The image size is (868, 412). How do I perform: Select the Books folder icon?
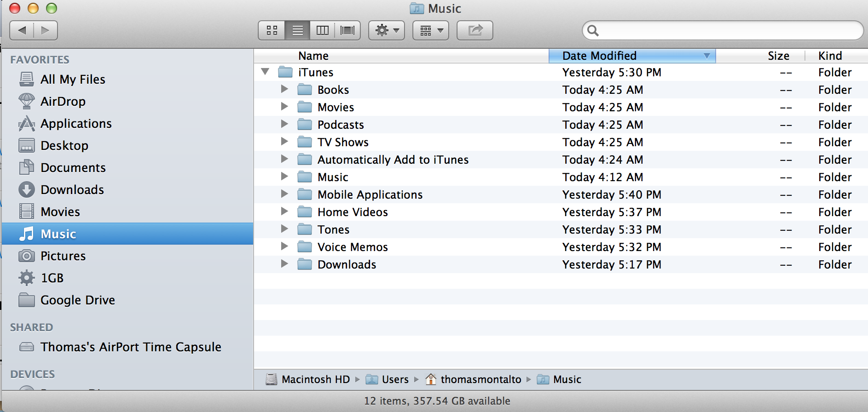[305, 90]
